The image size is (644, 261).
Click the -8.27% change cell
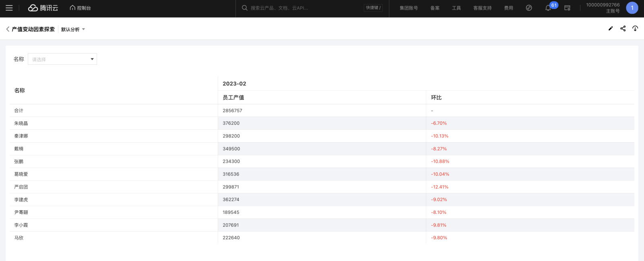[x=439, y=149]
